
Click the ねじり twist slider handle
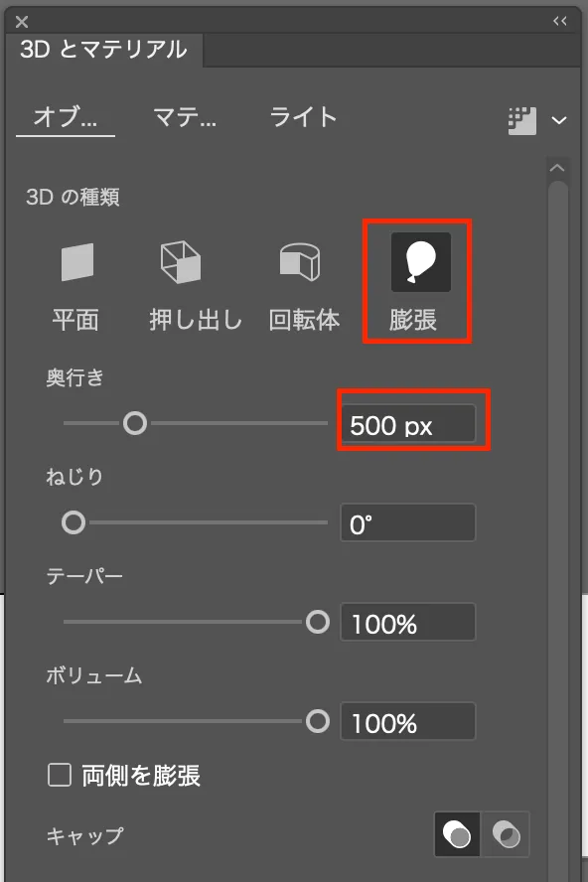pos(73,522)
